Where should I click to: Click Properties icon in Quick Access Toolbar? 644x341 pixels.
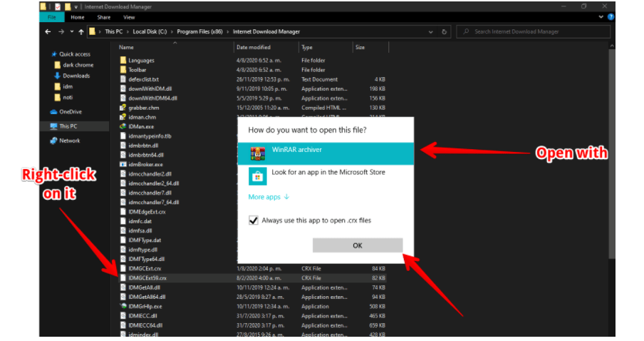coord(58,6)
